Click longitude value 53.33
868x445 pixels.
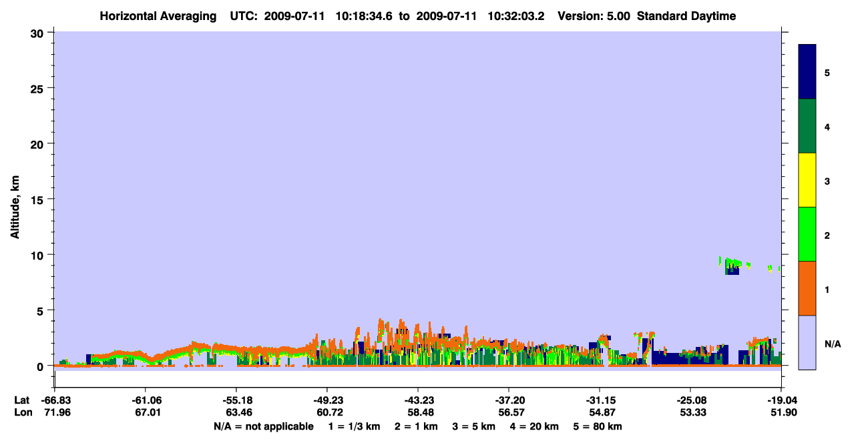692,412
